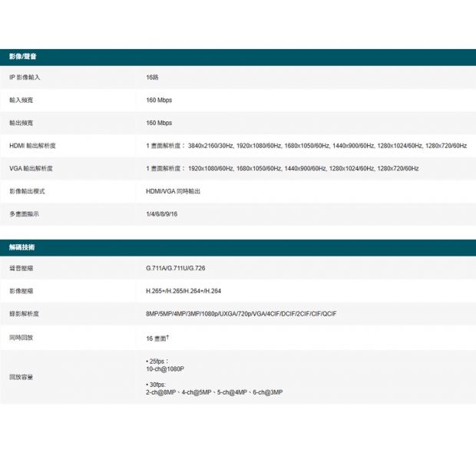476x476 pixels.
Task: Select the 回放容量 row label
Action: (x=21, y=377)
